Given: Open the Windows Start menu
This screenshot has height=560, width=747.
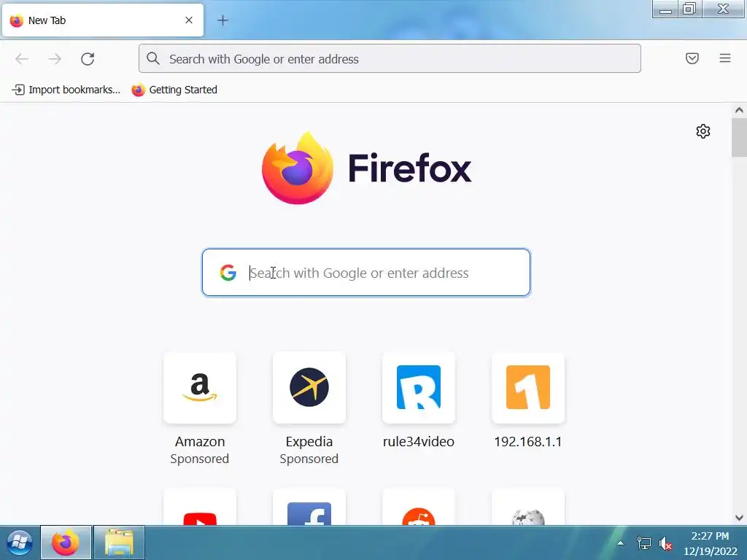Looking at the screenshot, I should click(x=19, y=542).
